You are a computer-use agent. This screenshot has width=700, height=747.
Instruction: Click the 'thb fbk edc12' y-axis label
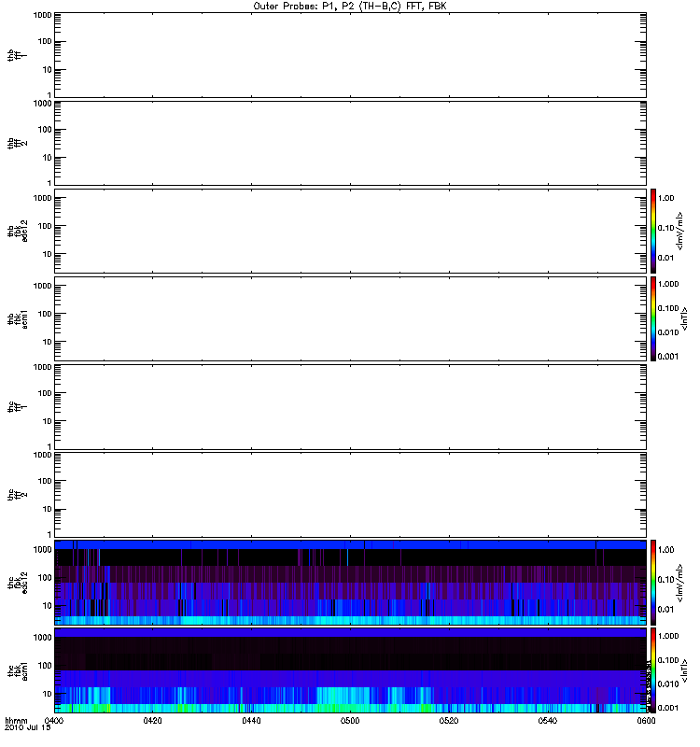click(x=18, y=231)
